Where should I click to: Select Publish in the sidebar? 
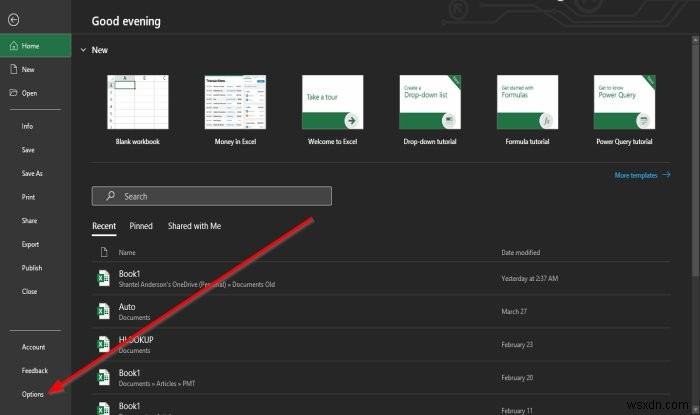pyautogui.click(x=32, y=268)
